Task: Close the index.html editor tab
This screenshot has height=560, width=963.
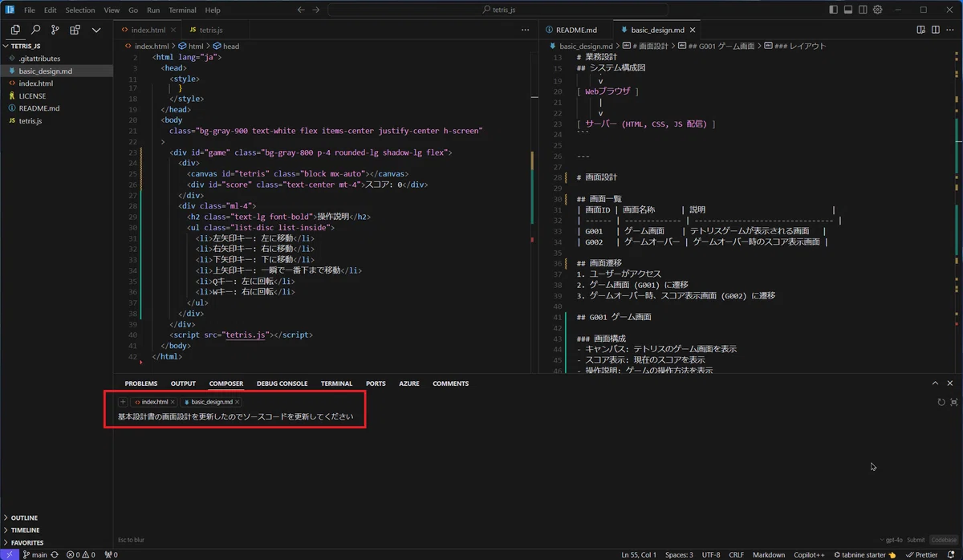Action: click(x=173, y=30)
